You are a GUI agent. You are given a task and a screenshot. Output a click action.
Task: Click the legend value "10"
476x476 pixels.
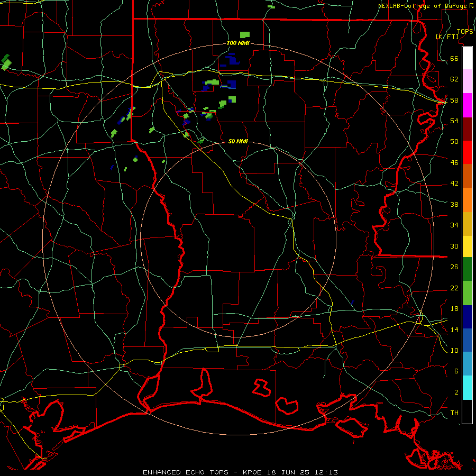click(454, 350)
